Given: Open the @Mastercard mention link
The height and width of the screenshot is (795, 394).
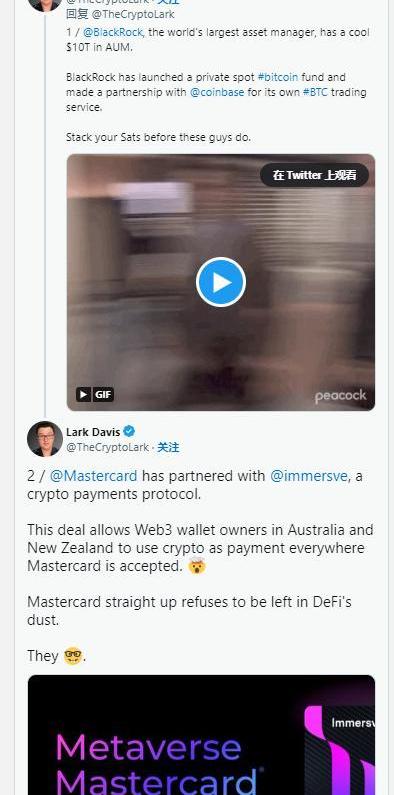Looking at the screenshot, I should pos(93,476).
